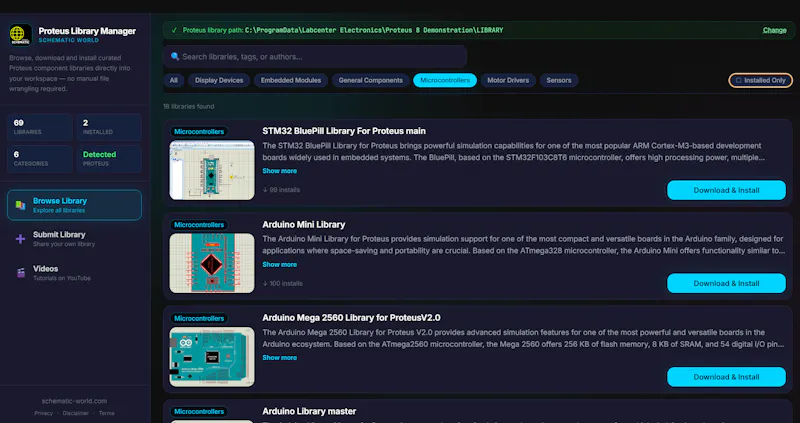Screen dimensions: 800x423
Task: Select the Embedded Modules category filter
Action: tap(291, 80)
